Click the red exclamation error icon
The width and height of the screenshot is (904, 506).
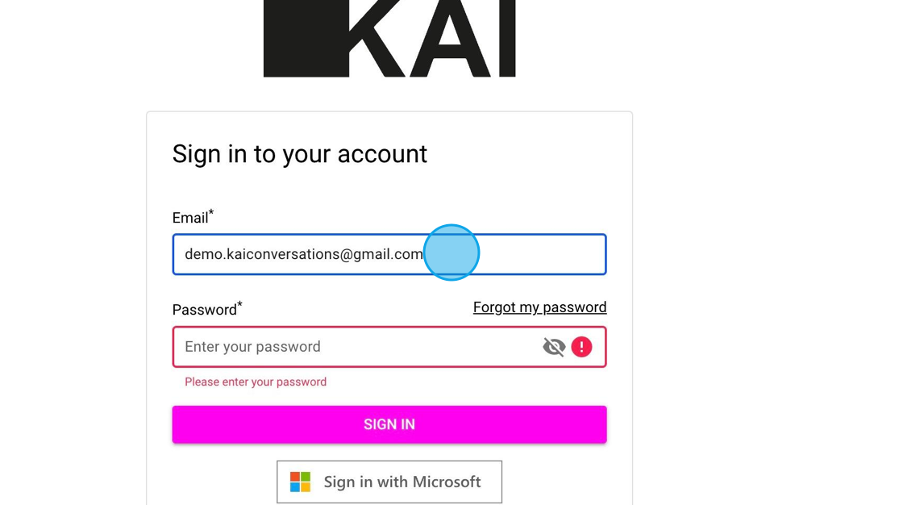click(581, 347)
